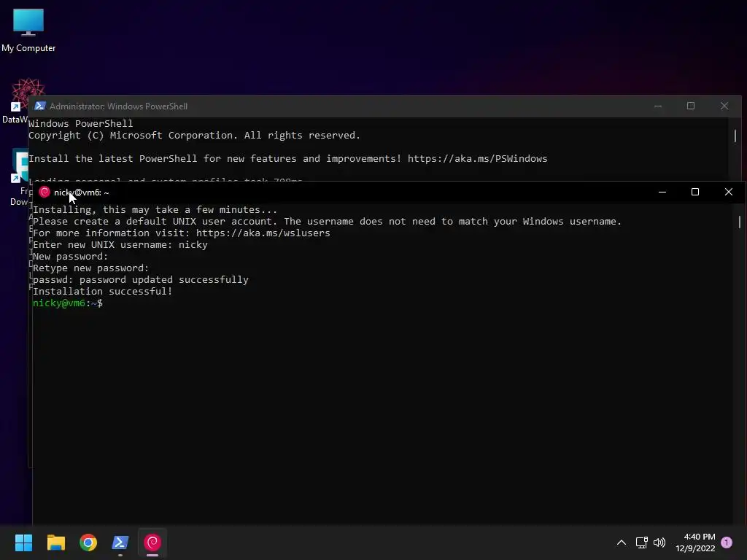Open File Explorer from the taskbar
The width and height of the screenshot is (747, 560).
55,542
